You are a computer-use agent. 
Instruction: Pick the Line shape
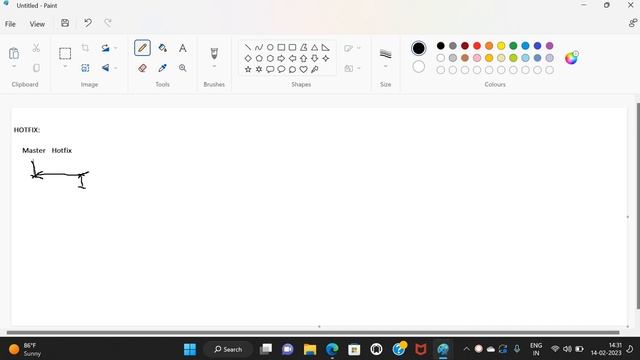(x=248, y=48)
